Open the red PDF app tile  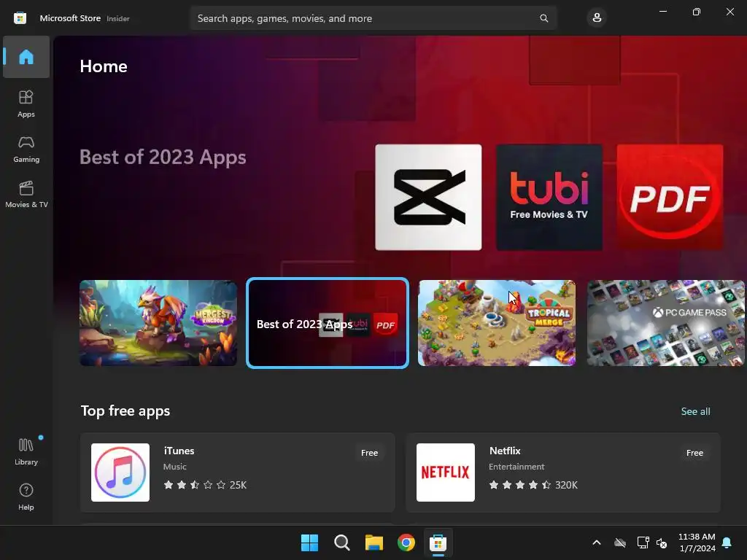coord(670,197)
